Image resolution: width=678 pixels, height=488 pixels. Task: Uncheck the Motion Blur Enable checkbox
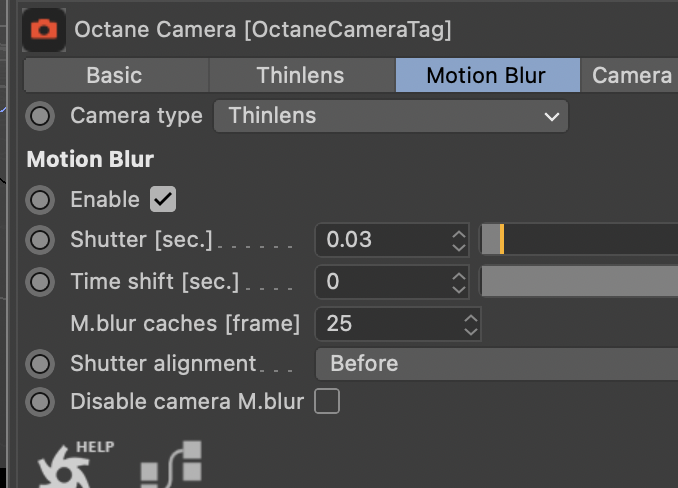[x=163, y=199]
